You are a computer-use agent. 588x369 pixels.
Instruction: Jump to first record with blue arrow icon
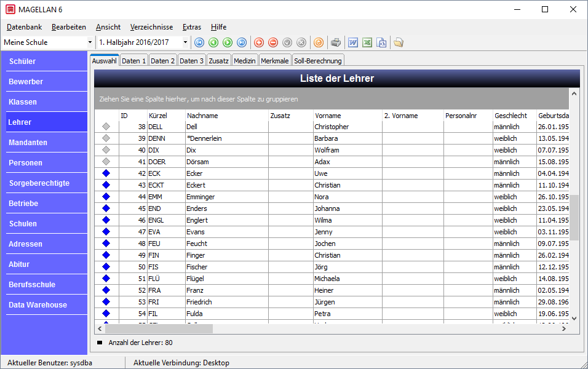pyautogui.click(x=199, y=43)
